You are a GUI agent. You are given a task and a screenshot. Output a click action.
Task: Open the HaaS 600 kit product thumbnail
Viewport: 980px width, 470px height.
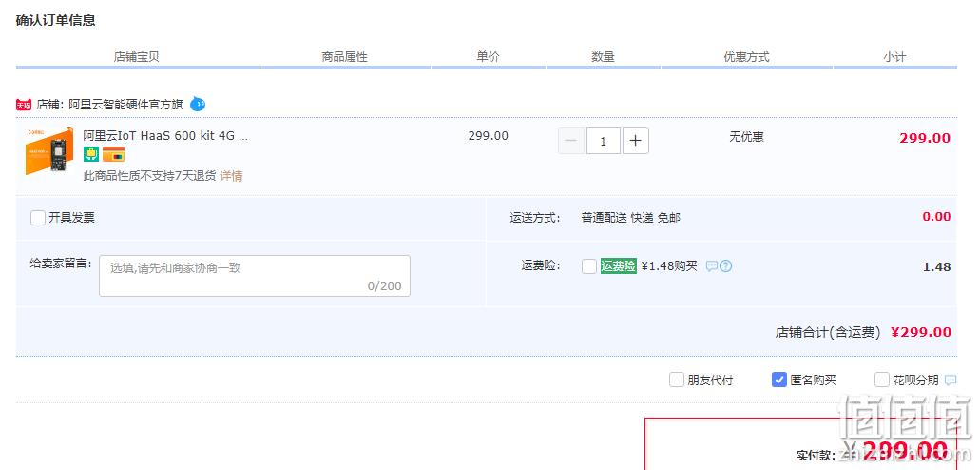tap(49, 152)
